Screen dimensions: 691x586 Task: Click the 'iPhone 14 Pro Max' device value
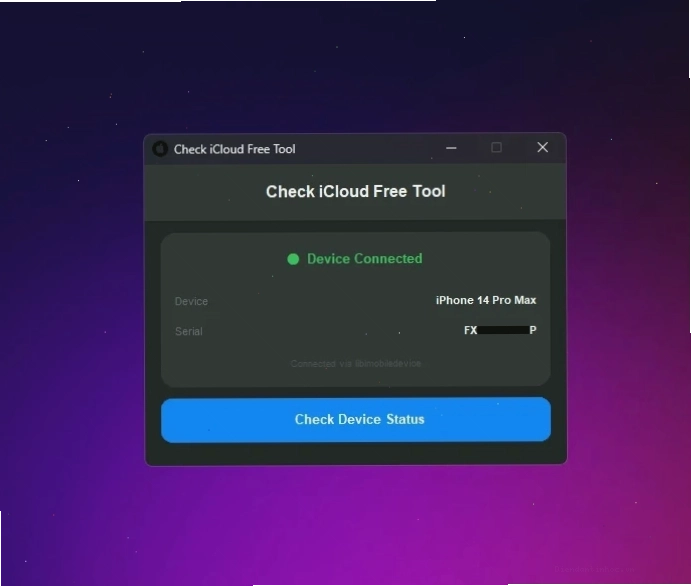486,300
